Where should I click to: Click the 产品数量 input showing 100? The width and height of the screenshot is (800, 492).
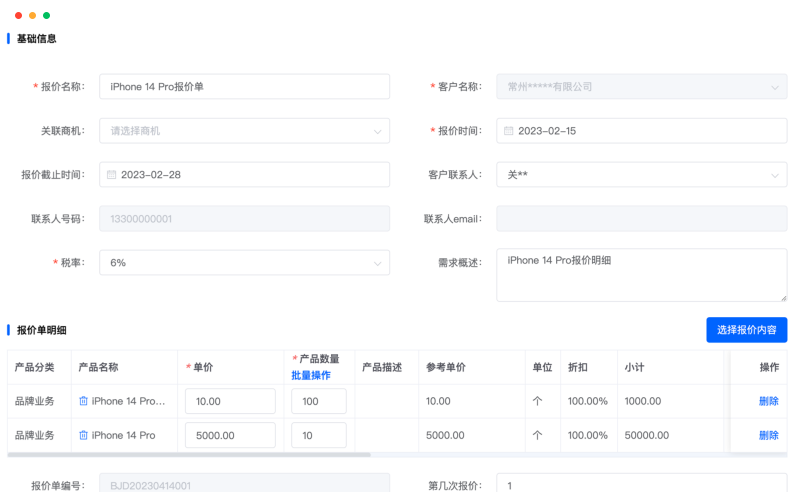319,401
